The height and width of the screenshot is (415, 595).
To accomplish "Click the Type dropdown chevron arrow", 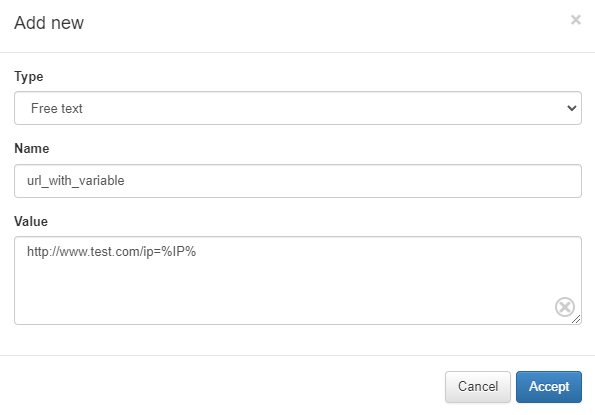I will [x=571, y=108].
